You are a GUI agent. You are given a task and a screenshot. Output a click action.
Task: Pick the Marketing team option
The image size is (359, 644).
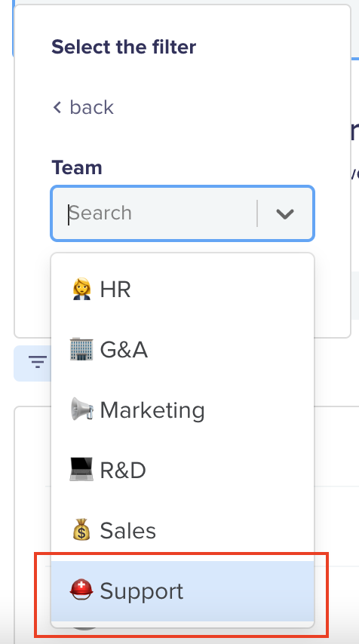(183, 410)
